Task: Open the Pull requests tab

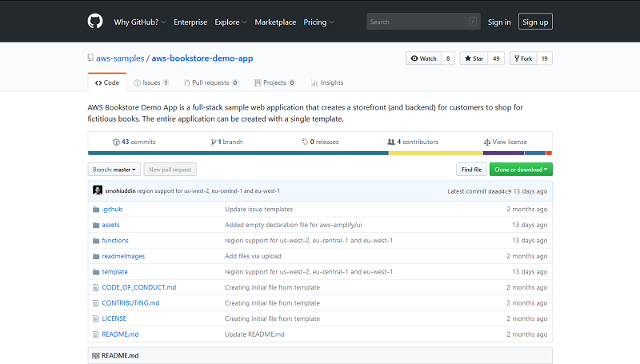Action: [211, 83]
